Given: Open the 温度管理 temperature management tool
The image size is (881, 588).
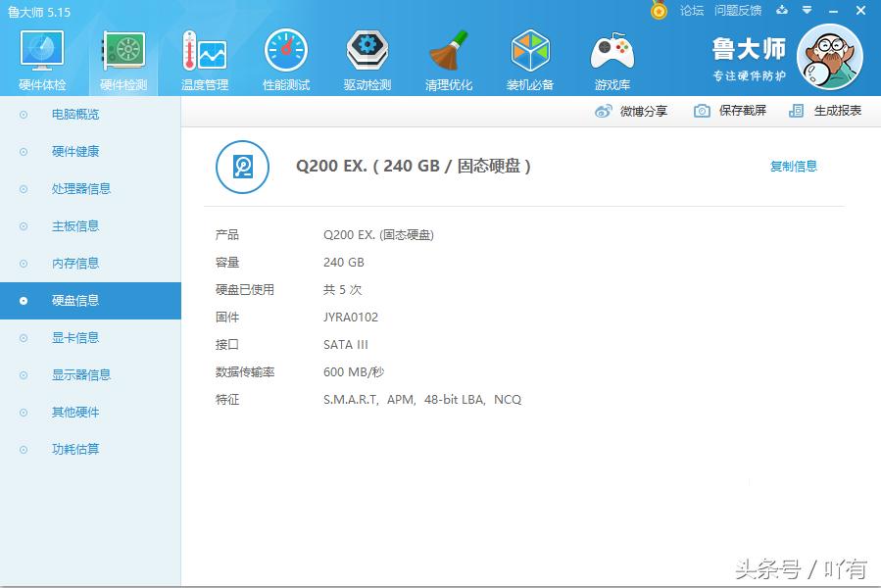Looking at the screenshot, I should pyautogui.click(x=203, y=56).
